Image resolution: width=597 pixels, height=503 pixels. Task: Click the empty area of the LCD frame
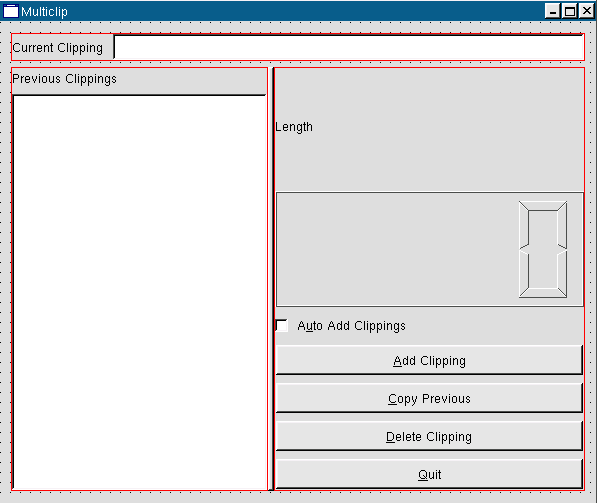[396, 249]
